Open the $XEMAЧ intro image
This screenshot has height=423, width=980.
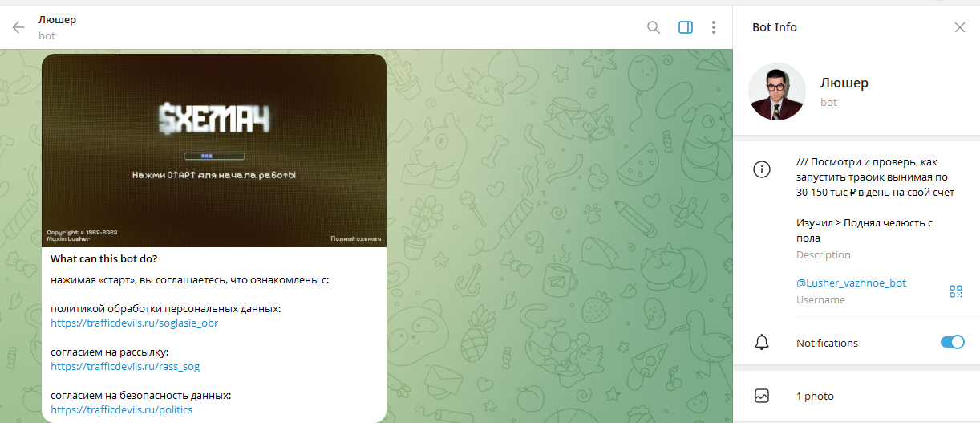(214, 150)
